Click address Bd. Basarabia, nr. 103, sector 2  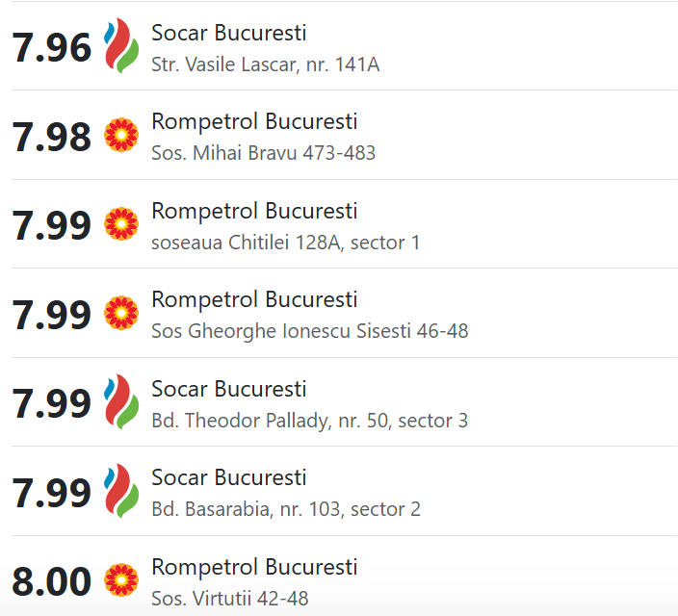coord(286,509)
